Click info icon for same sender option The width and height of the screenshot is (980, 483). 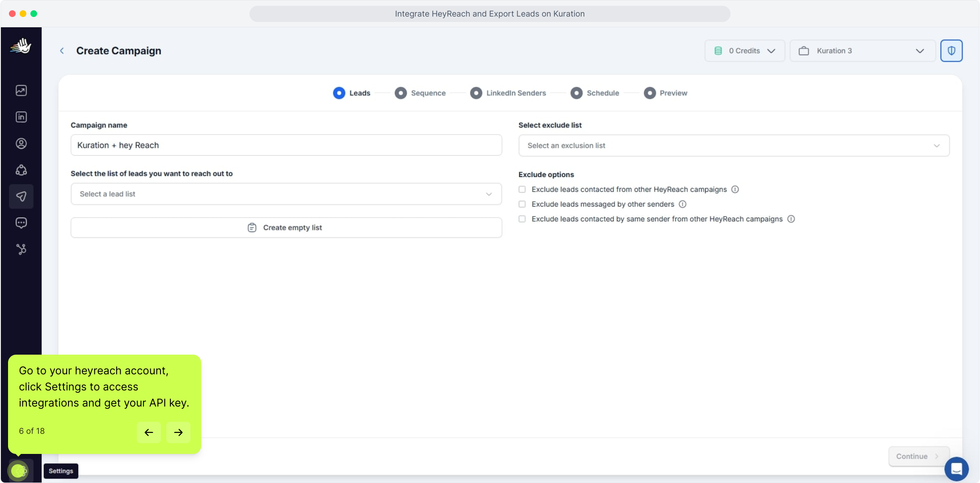(791, 219)
